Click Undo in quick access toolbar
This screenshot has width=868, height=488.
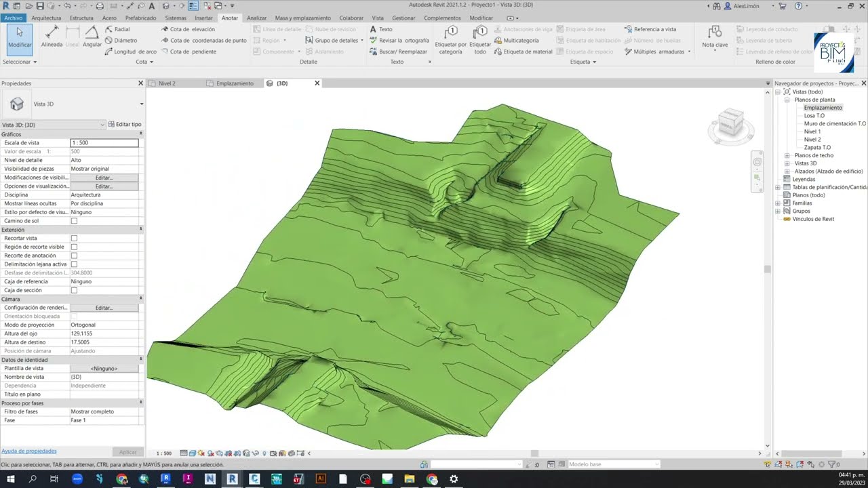pyautogui.click(x=66, y=5)
